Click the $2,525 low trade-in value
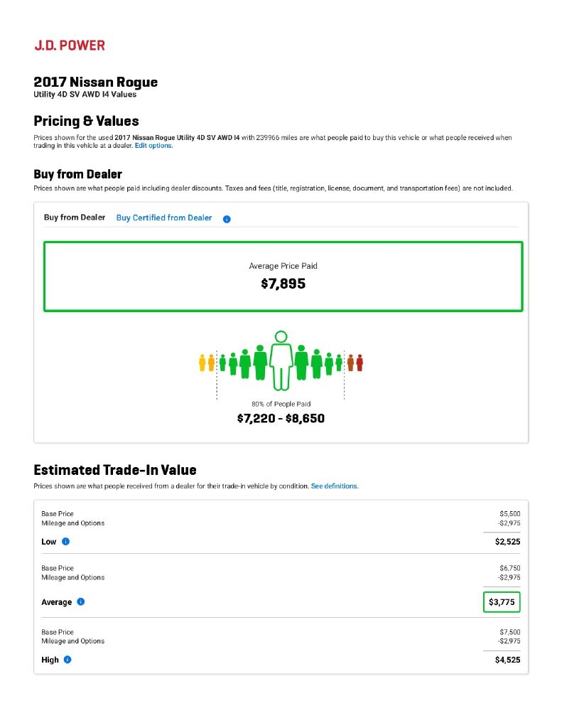This screenshot has height=728, width=562. pyautogui.click(x=507, y=542)
